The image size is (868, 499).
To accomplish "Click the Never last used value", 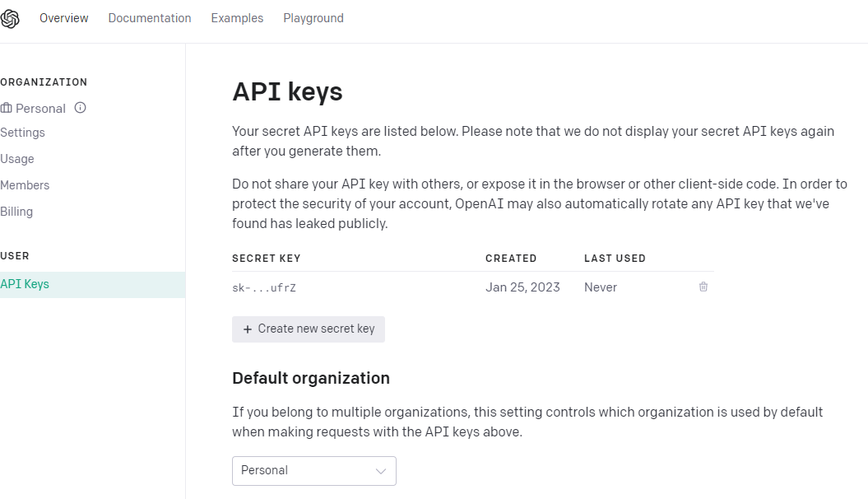I will pos(601,287).
